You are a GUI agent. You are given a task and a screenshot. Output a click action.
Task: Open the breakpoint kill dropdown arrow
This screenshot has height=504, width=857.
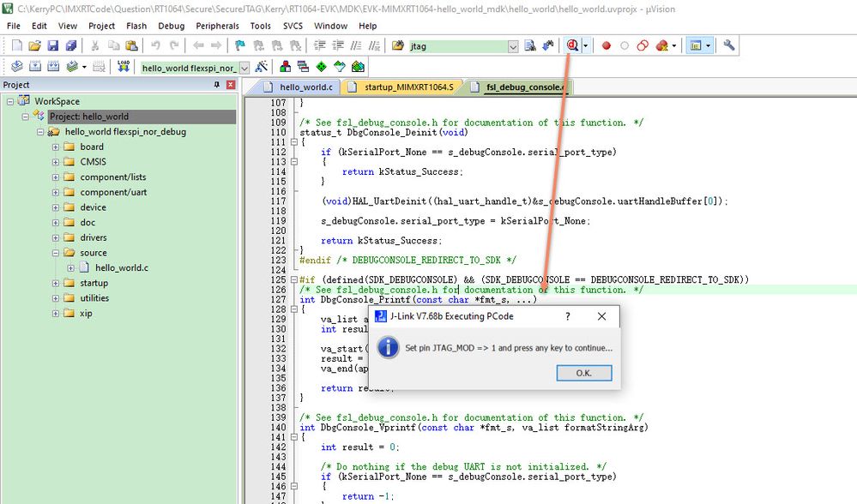pyautogui.click(x=674, y=46)
